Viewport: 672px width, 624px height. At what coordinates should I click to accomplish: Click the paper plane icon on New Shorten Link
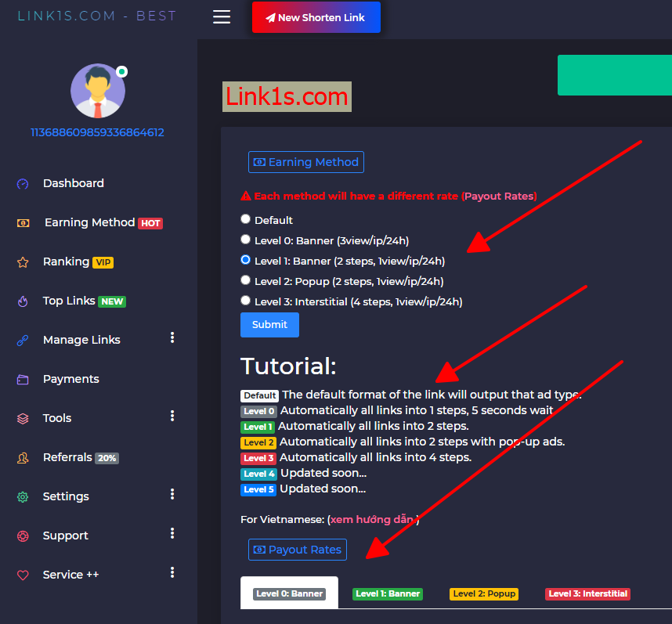[x=270, y=17]
